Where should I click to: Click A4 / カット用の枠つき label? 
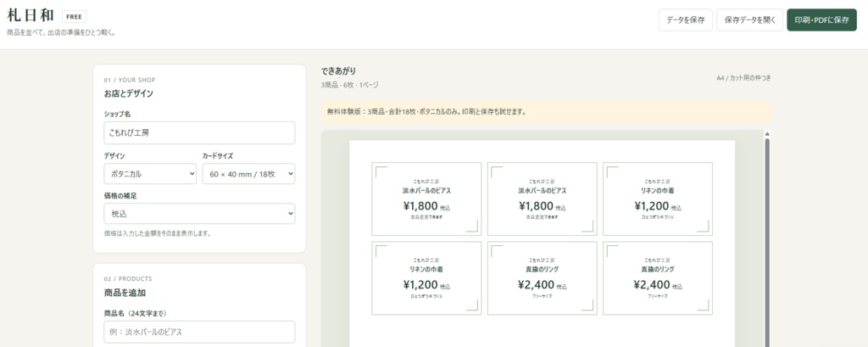click(x=743, y=78)
